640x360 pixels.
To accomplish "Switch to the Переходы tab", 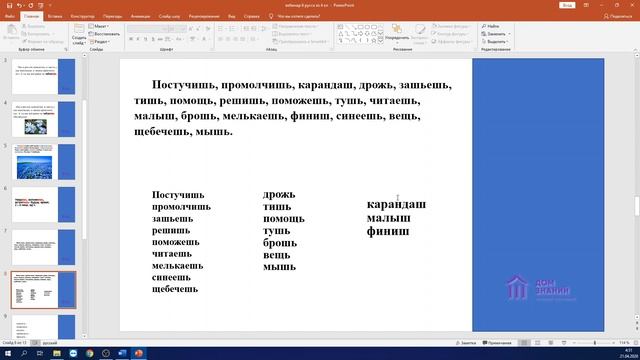I will [x=112, y=16].
